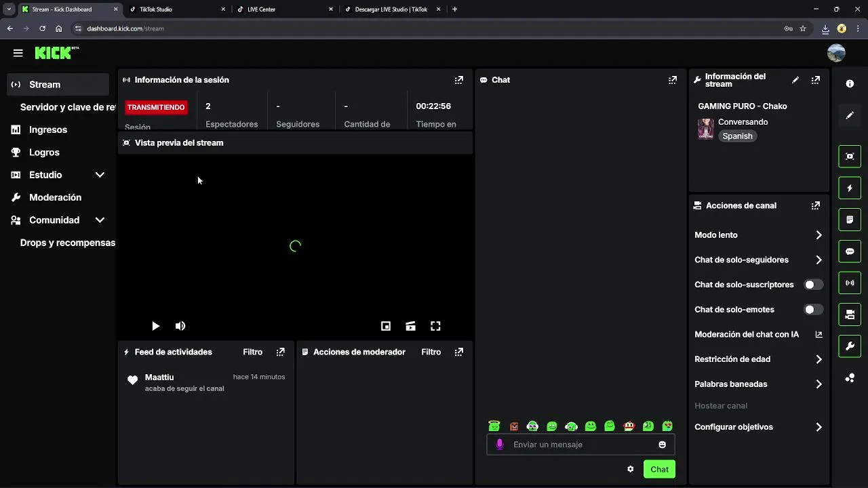
Task: Click the Kick logo
Action: coord(57,53)
